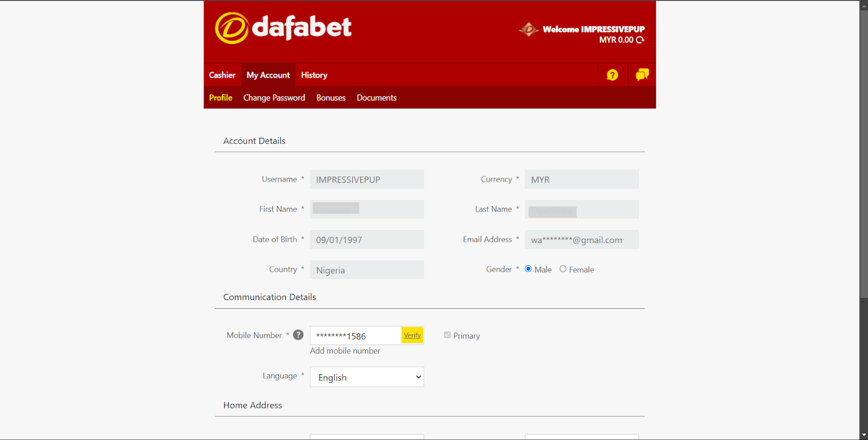This screenshot has height=440, width=868.
Task: Click the First Name field
Action: [x=367, y=209]
